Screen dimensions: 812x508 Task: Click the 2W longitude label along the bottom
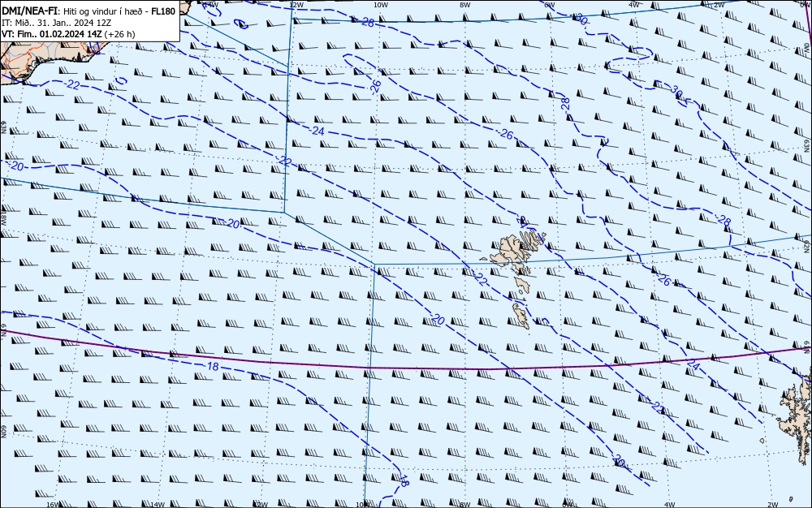coord(773,505)
